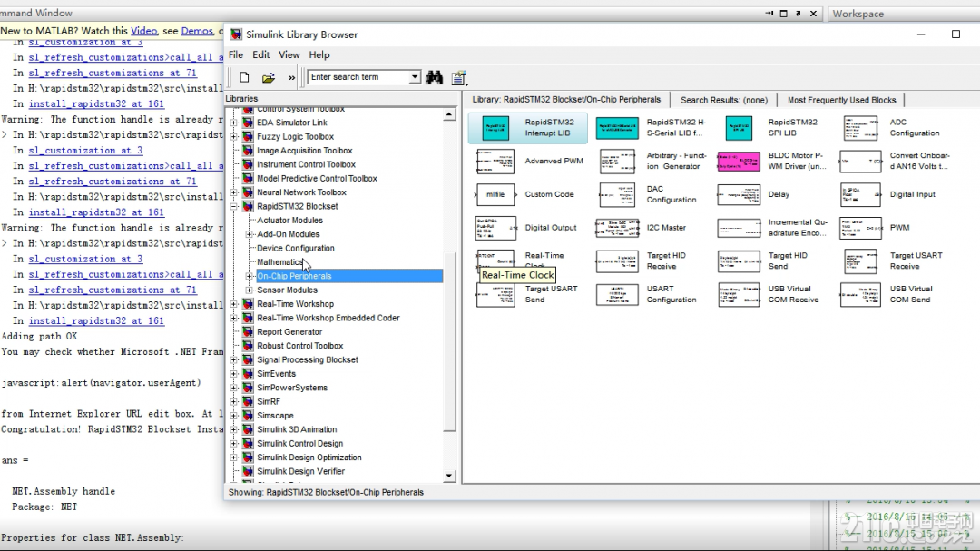The height and width of the screenshot is (551, 980).
Task: Open the File menu
Action: coord(236,55)
